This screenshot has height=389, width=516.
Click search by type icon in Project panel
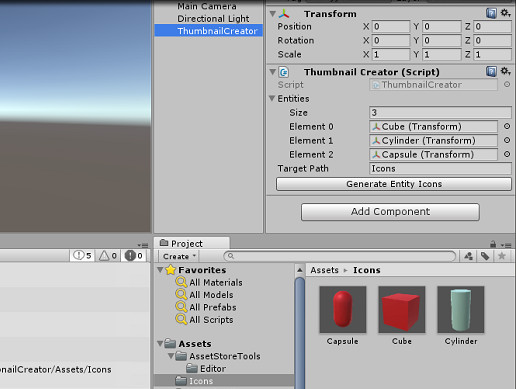coord(468,256)
